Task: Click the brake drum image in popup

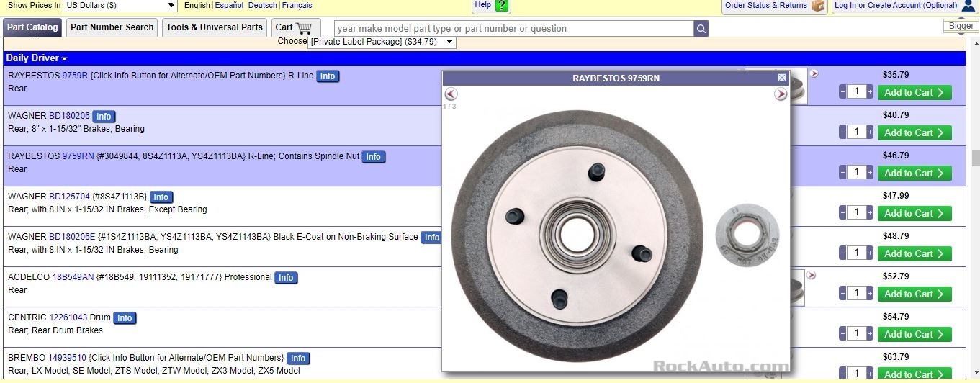Action: pyautogui.click(x=577, y=236)
